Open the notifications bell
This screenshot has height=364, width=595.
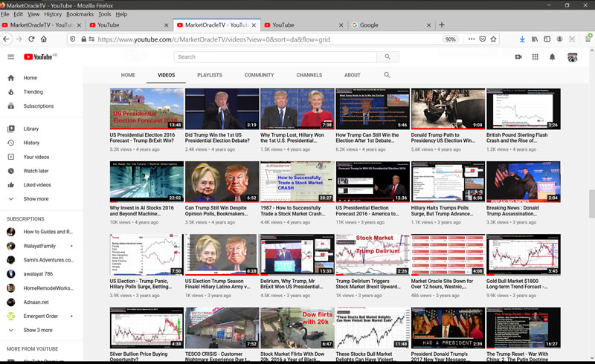[553, 56]
